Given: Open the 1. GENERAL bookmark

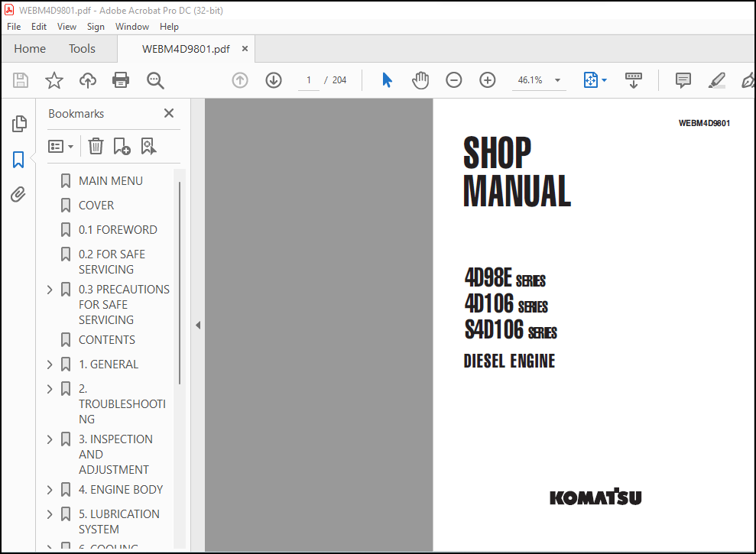Looking at the screenshot, I should coord(109,364).
